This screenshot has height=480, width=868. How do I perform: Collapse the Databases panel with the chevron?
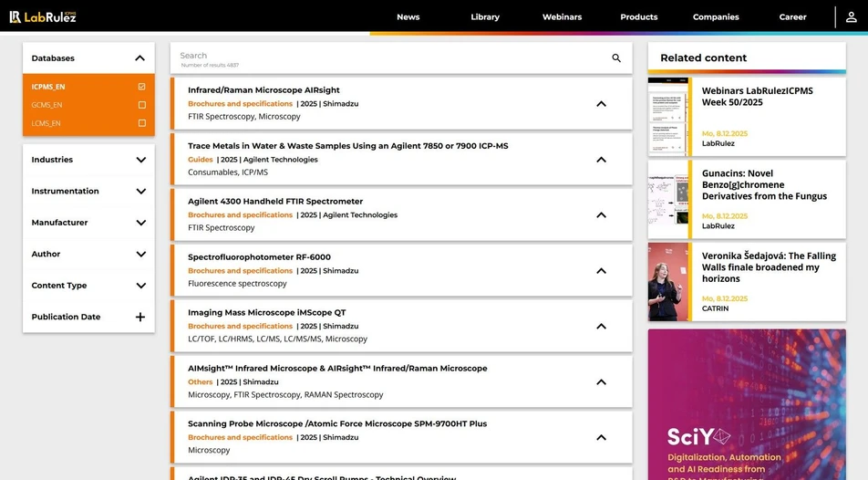tap(139, 58)
